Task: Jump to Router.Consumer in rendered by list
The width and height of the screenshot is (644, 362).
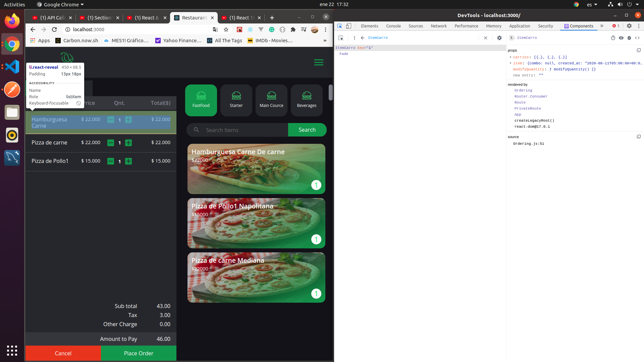Action: (x=531, y=97)
